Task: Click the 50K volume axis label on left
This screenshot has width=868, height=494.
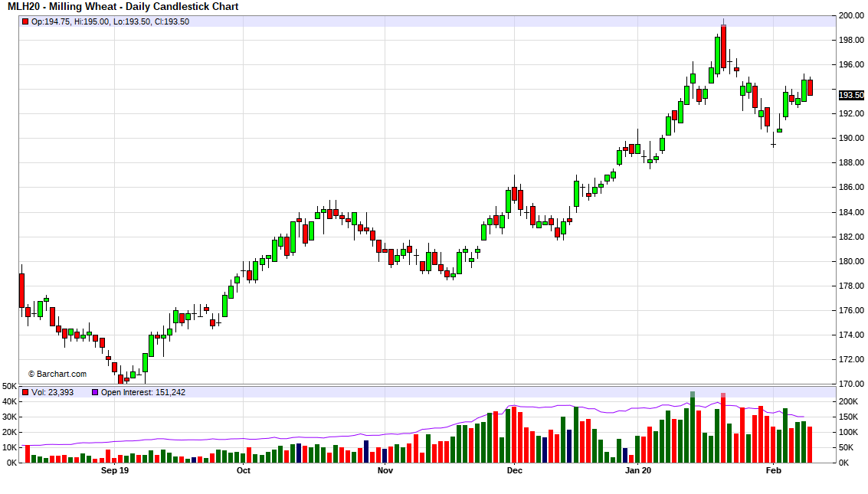Action: tap(9, 386)
